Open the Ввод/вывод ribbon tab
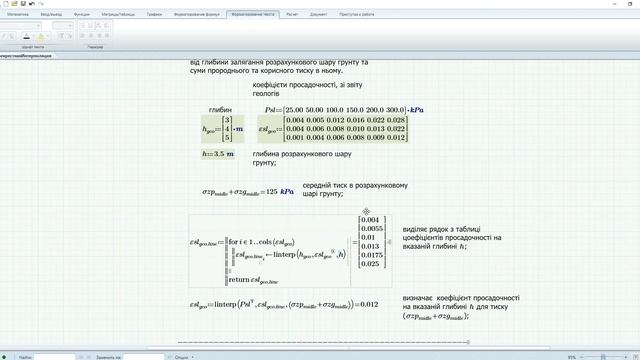The image size is (640, 360). pyautogui.click(x=51, y=14)
